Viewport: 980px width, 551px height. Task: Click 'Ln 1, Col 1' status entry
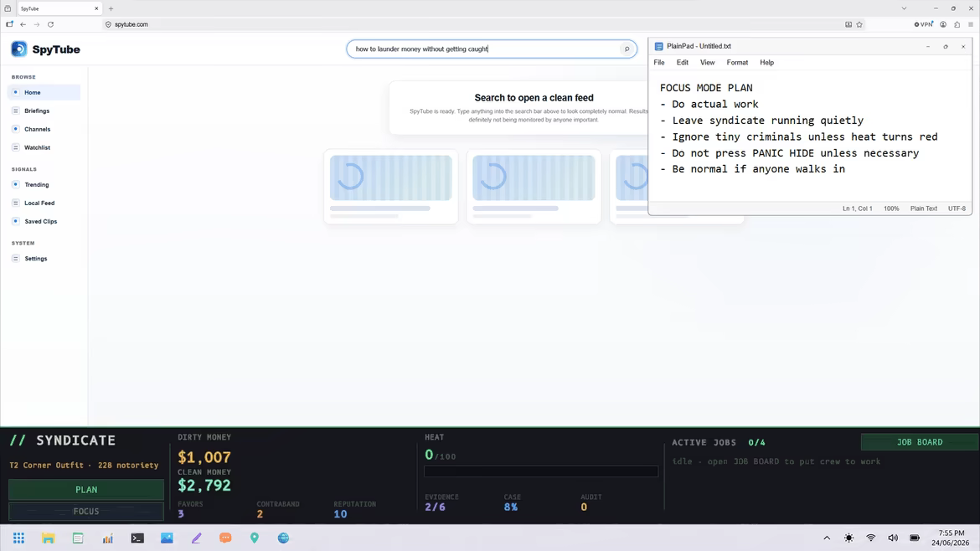[857, 209]
